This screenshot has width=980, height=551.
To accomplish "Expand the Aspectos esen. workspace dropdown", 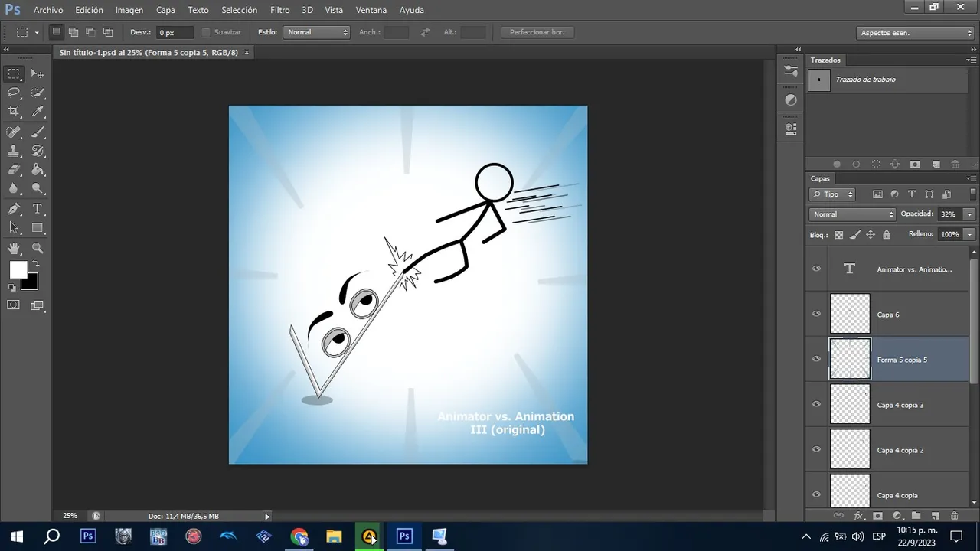I will click(x=914, y=33).
